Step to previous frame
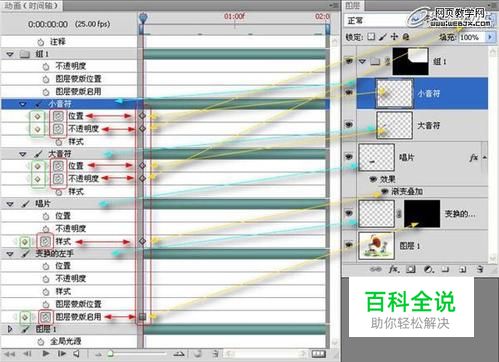 pos(27,354)
